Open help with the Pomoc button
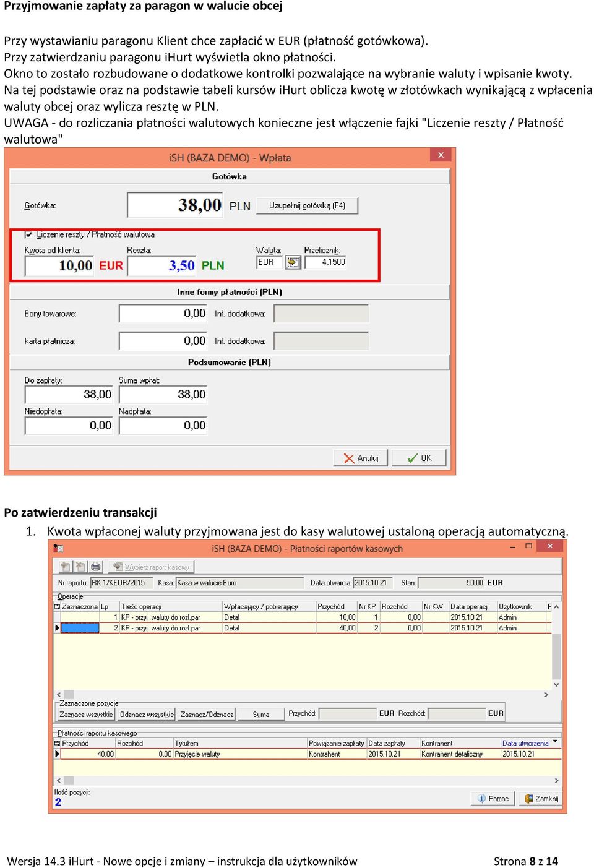The height and width of the screenshot is (868, 594). (493, 799)
